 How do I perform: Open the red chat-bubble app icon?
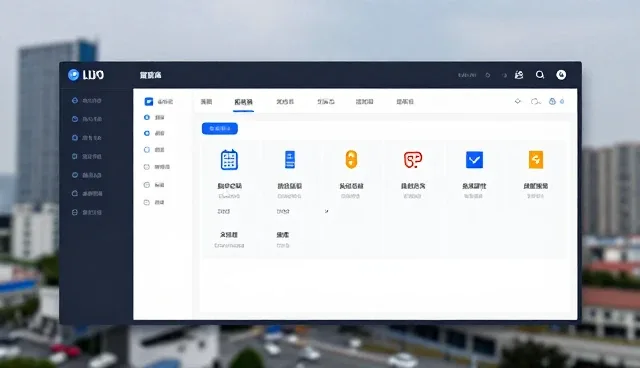coord(413,160)
